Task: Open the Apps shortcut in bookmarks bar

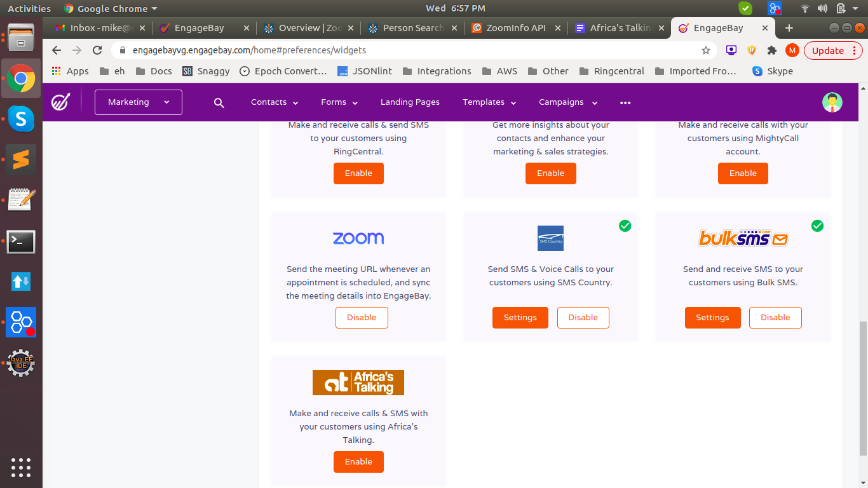Action: tap(70, 71)
